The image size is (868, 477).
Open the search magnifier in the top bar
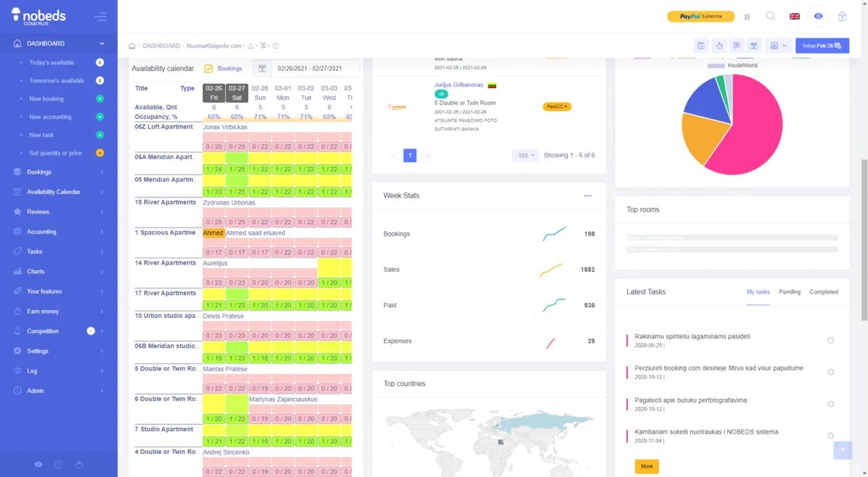770,16
